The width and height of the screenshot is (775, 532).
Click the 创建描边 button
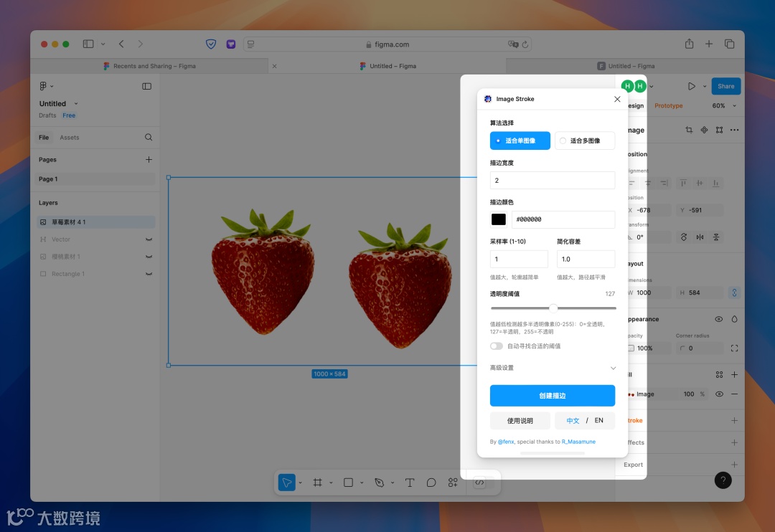pyautogui.click(x=552, y=396)
